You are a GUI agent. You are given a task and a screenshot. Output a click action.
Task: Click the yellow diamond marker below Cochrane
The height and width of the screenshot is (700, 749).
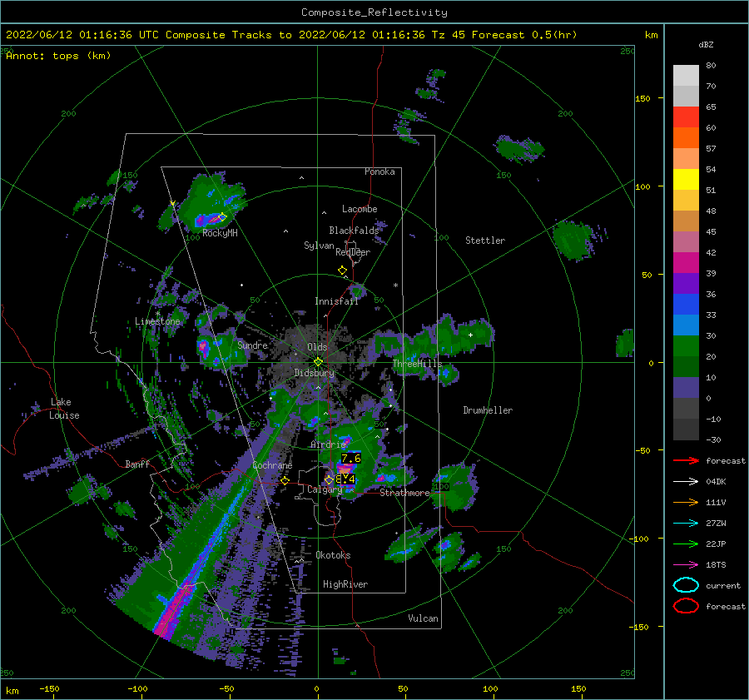(285, 480)
